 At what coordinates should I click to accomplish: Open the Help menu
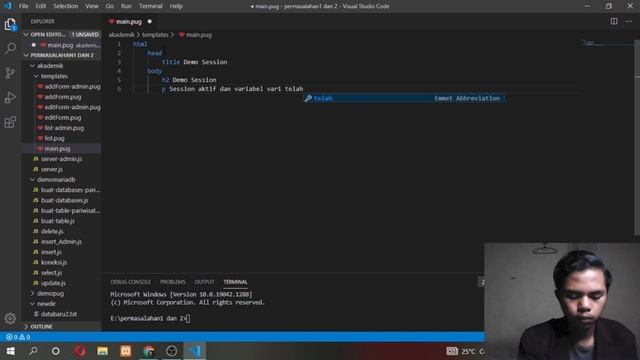(176, 6)
